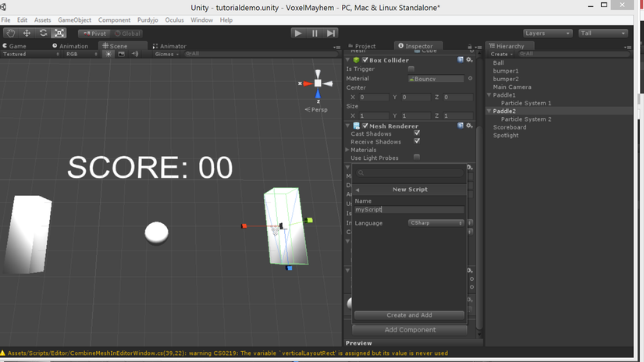Enable Use Light Probes checkbox
The height and width of the screenshot is (362, 644).
[417, 158]
